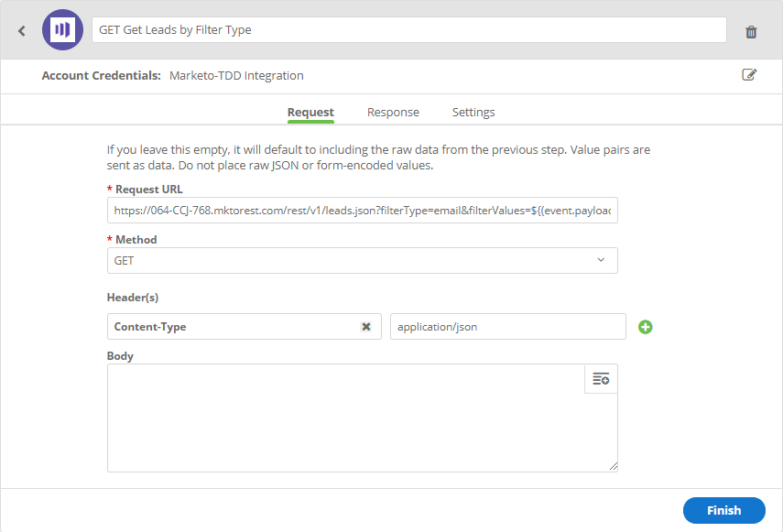Click the Body textarea resize handle
This screenshot has height=532, width=783.
[x=613, y=466]
